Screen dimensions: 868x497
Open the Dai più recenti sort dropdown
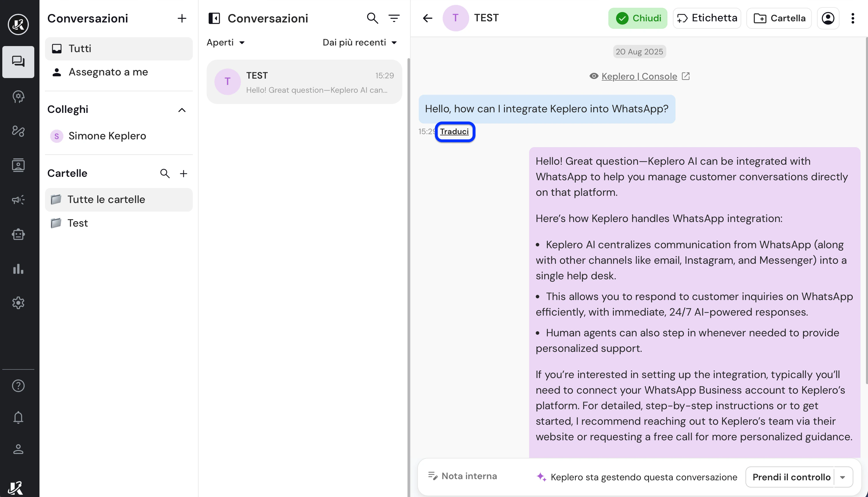click(x=360, y=42)
